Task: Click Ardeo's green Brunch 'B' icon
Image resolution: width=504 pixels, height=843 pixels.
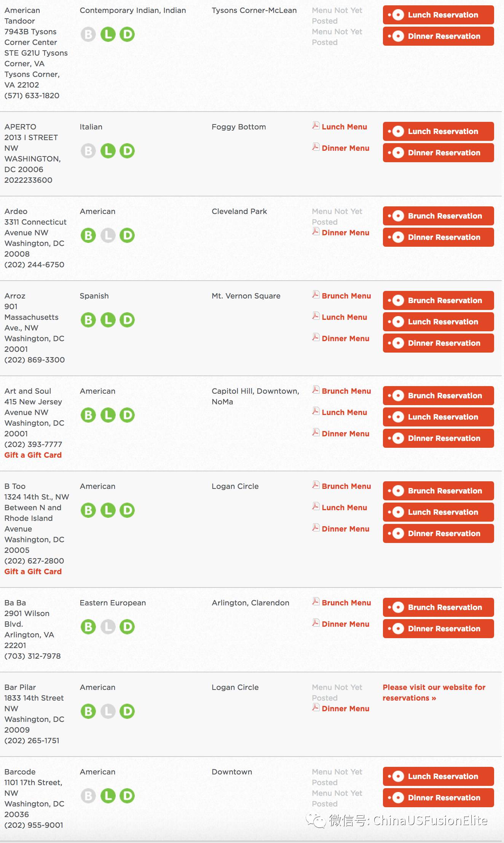Action: 88,235
